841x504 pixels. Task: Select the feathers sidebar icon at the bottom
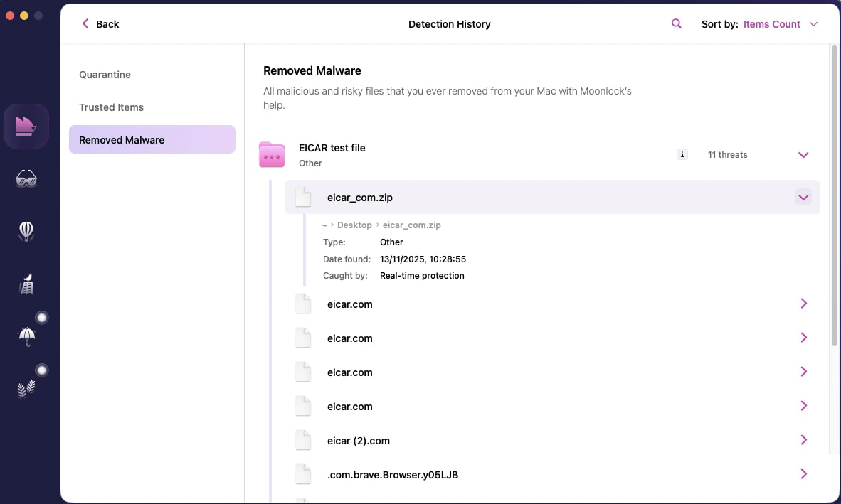[x=26, y=389]
